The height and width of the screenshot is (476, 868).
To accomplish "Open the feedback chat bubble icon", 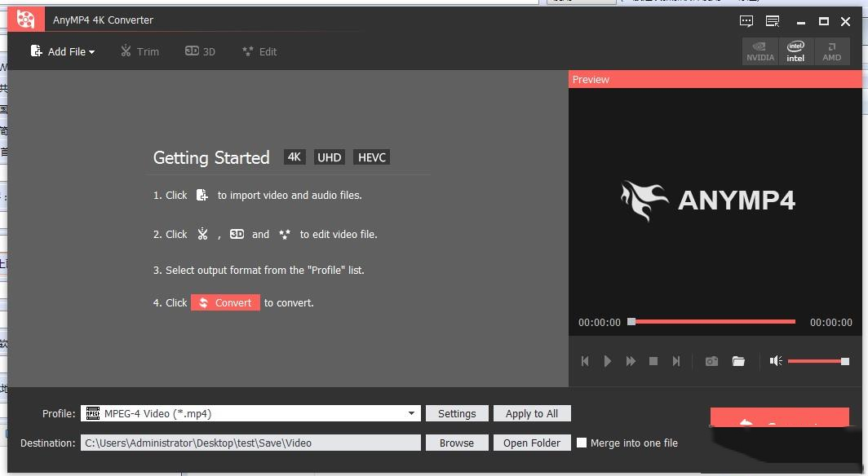I will click(x=746, y=20).
